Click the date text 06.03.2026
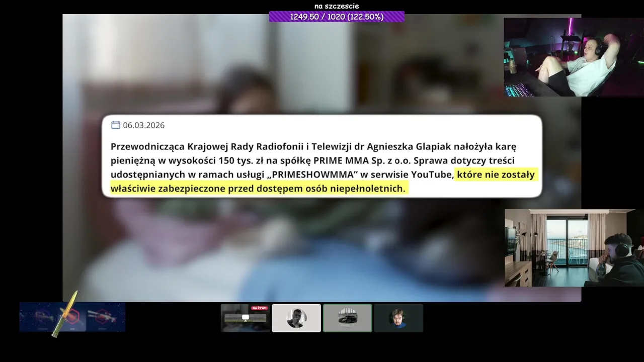Screen dimensions: 644x362 pyautogui.click(x=144, y=125)
